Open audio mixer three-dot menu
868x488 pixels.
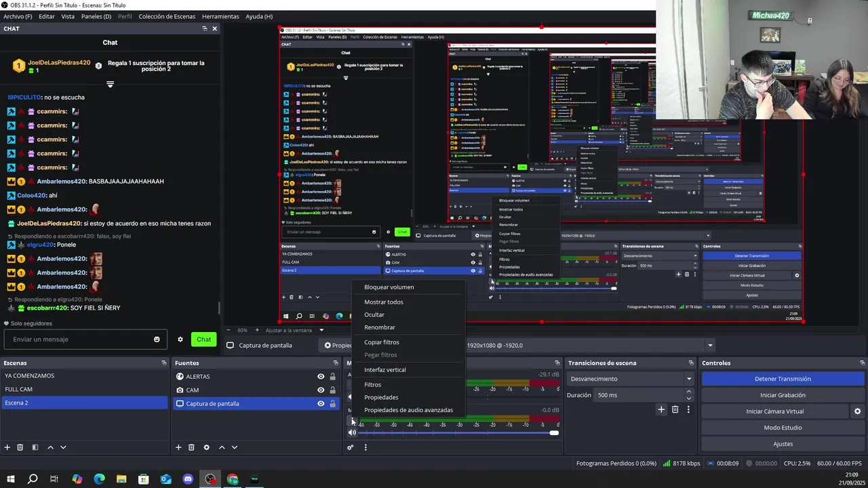(366, 447)
